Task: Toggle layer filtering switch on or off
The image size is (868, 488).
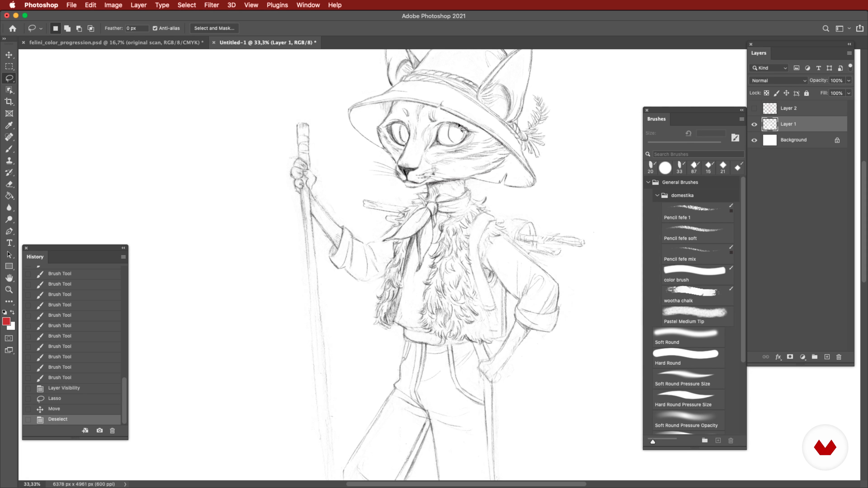Action: [x=850, y=67]
